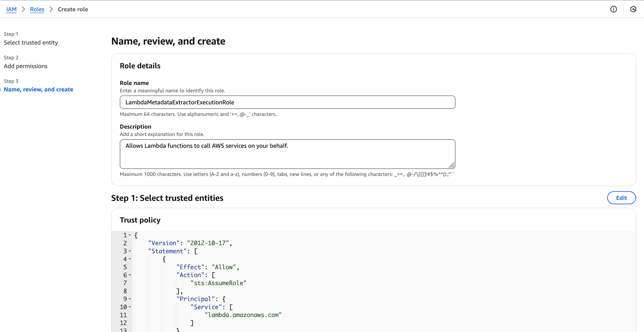Click the Role name input field
644x332 pixels.
click(x=287, y=102)
